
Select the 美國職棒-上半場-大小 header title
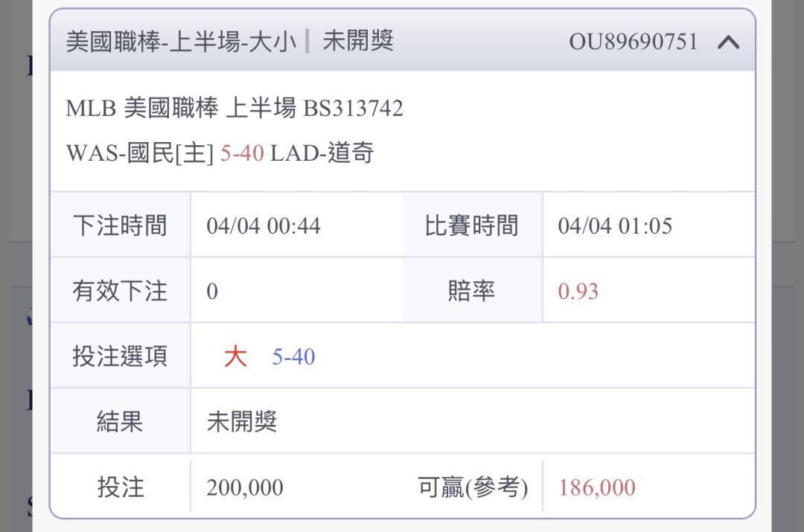[182, 42]
